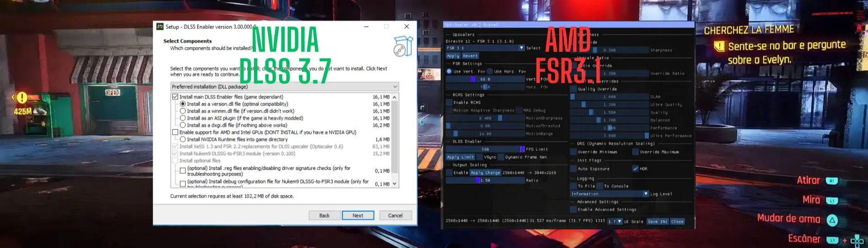
Task: Cancel the DLSS Enabler setup
Action: [x=396, y=215]
